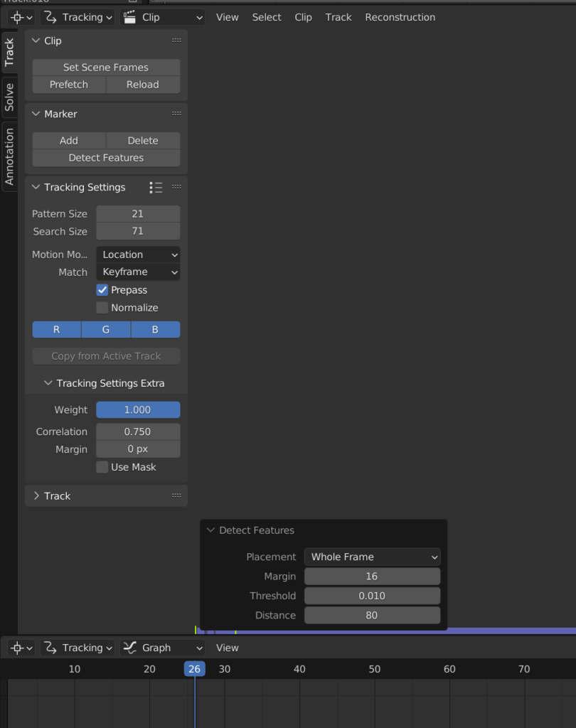This screenshot has height=728, width=576.
Task: Click the Threshold value field
Action: pos(372,596)
